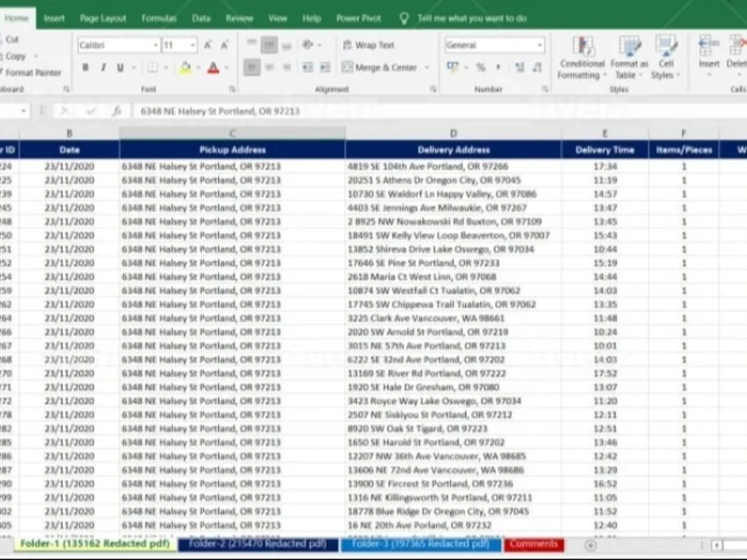Open the Calibri font name dropdown
The width and height of the screenshot is (747, 560).
pos(155,46)
